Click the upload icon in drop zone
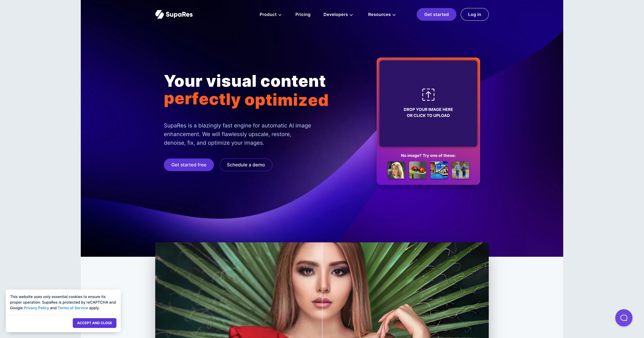Viewport: 644px width, 338px height. pos(428,95)
